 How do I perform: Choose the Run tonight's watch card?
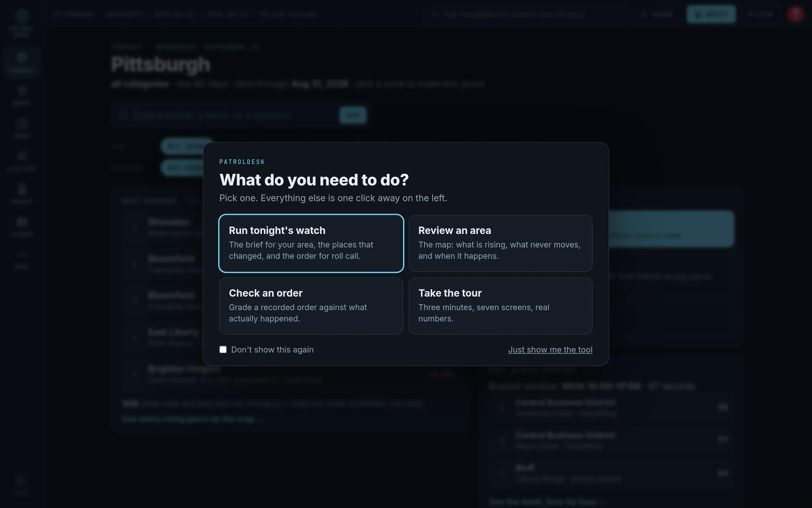(x=311, y=243)
